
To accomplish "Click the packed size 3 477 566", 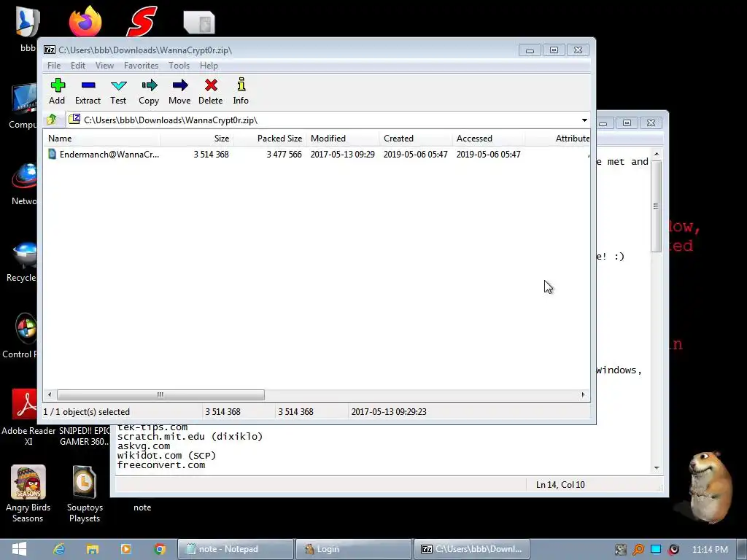I will tap(284, 155).
